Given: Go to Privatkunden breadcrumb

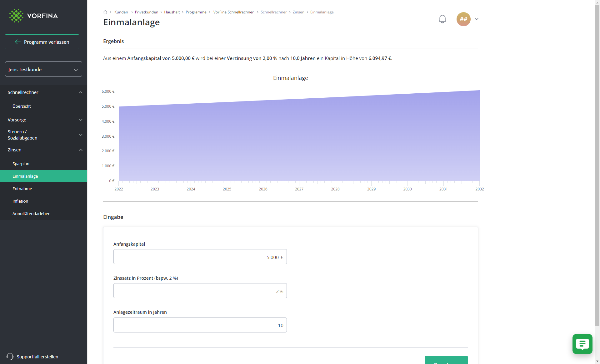Looking at the screenshot, I should pos(147,12).
